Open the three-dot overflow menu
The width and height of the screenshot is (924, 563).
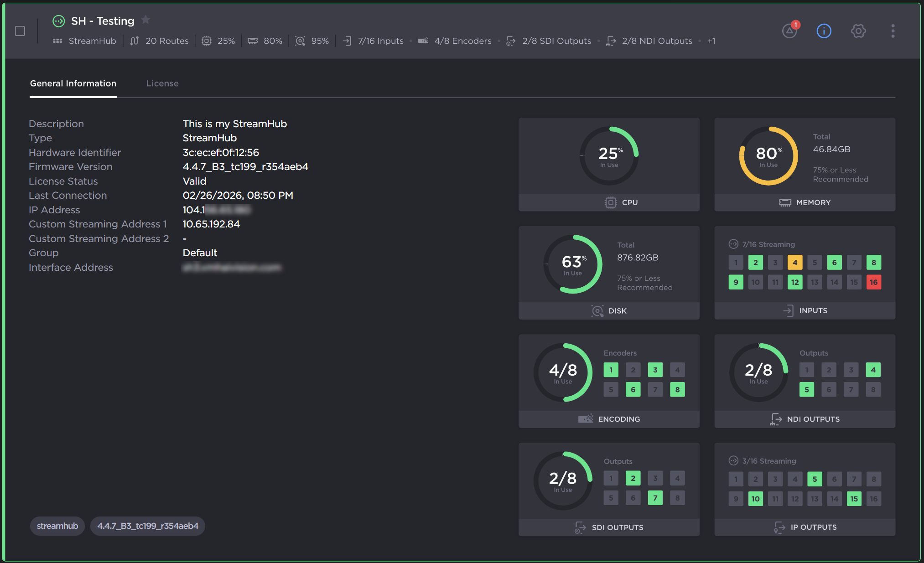pos(893,31)
